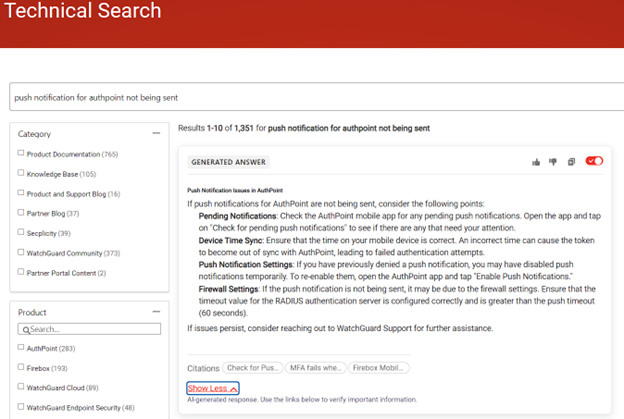Check the Partner Portal Content (2) checkbox
The width and height of the screenshot is (624, 419).
click(x=21, y=272)
